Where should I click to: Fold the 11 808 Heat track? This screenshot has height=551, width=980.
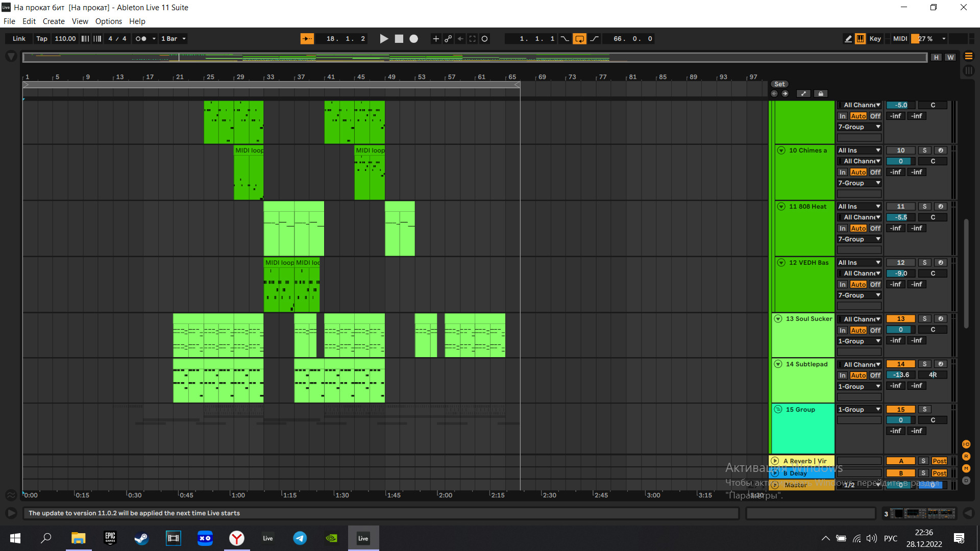coord(781,207)
